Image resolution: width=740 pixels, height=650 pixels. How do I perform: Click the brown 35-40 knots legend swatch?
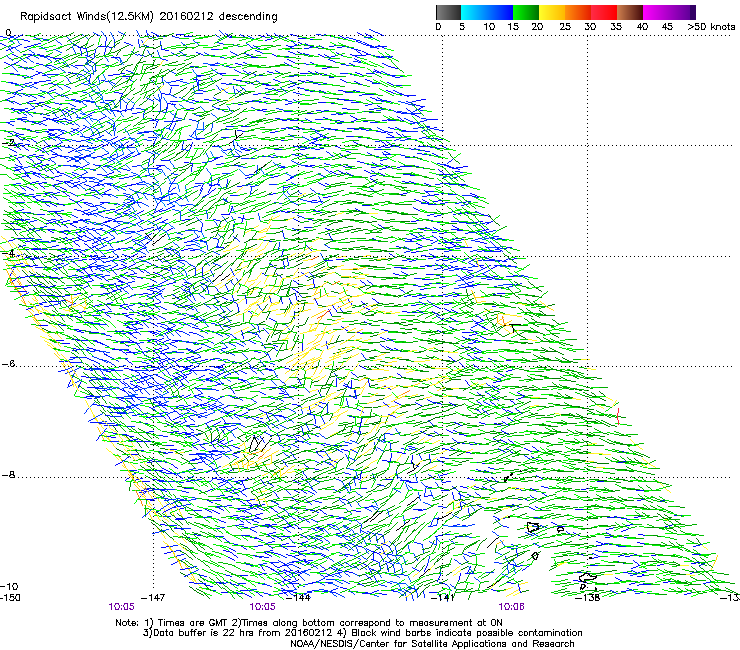[630, 12]
